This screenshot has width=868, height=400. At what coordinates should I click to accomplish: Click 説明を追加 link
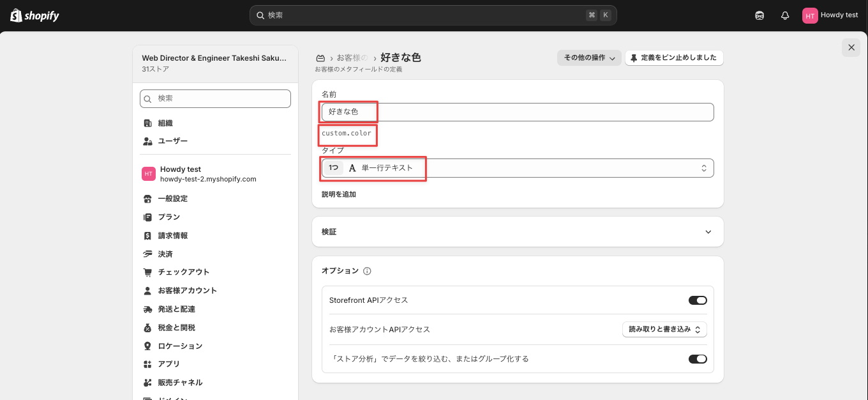[339, 194]
